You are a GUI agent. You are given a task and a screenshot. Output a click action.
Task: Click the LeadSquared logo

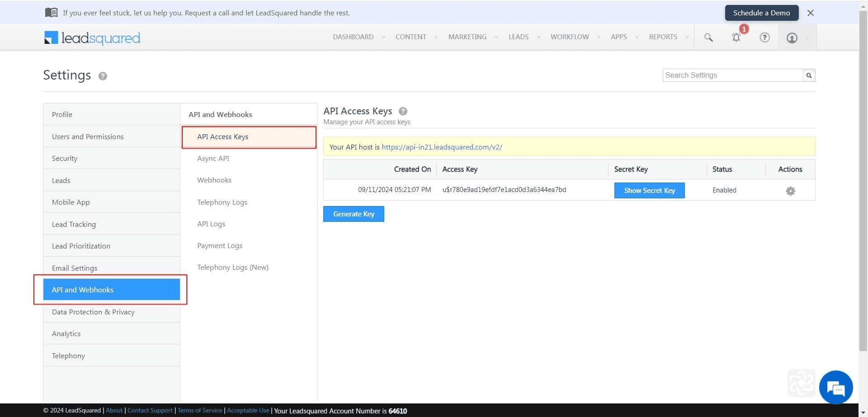[x=92, y=38]
